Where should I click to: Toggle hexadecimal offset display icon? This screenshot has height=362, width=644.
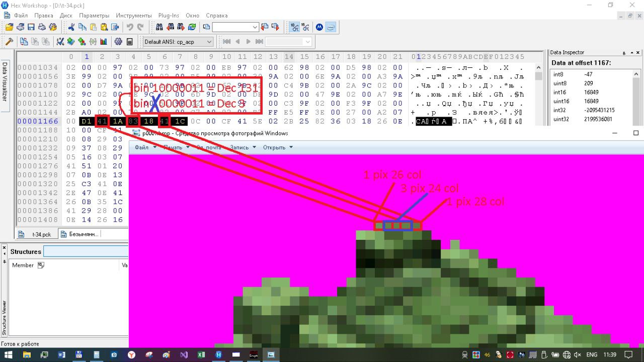tap(307, 27)
